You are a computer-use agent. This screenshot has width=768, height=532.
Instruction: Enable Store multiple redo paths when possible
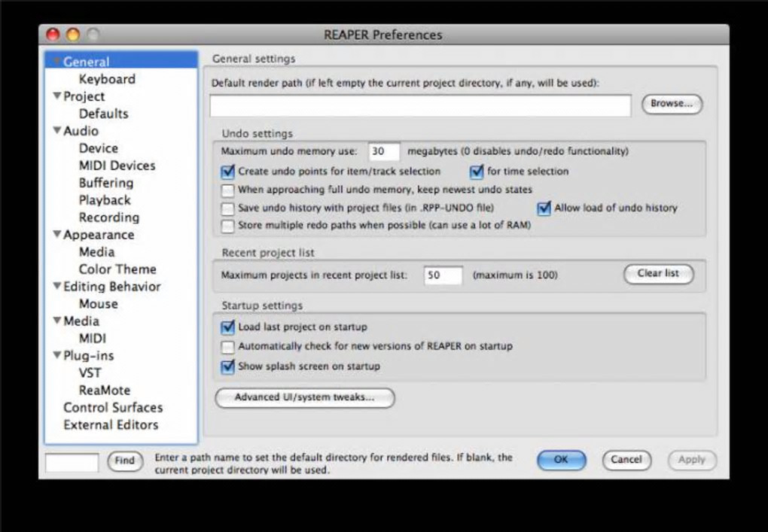point(227,226)
